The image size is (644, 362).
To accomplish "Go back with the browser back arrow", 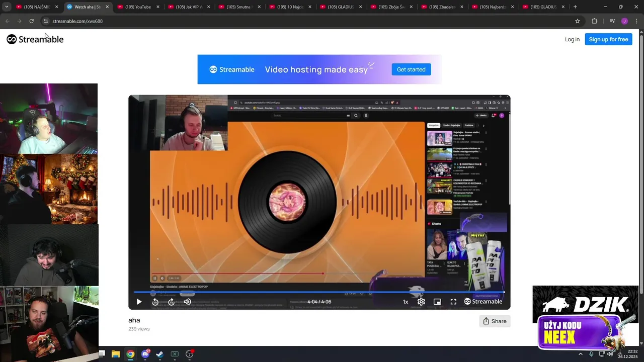I will coord(7,21).
